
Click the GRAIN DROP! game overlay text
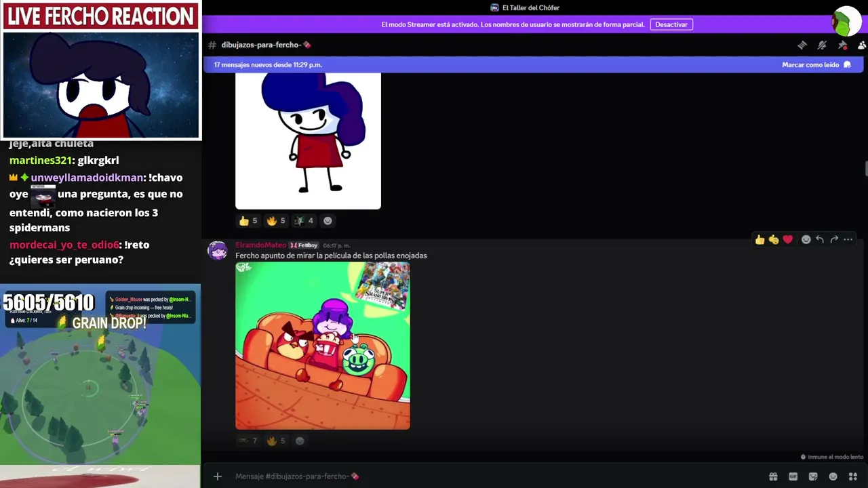(109, 323)
